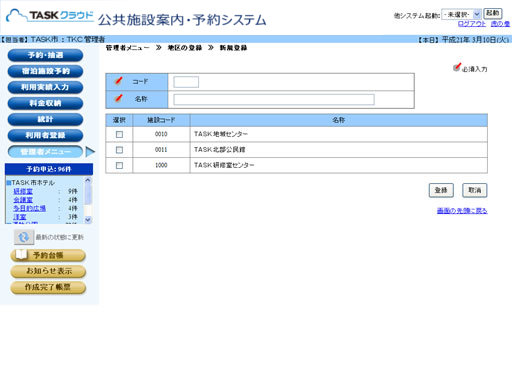The height and width of the screenshot is (384, 512).
Task: Open the 研修室 link with 9件
Action: pos(23,191)
